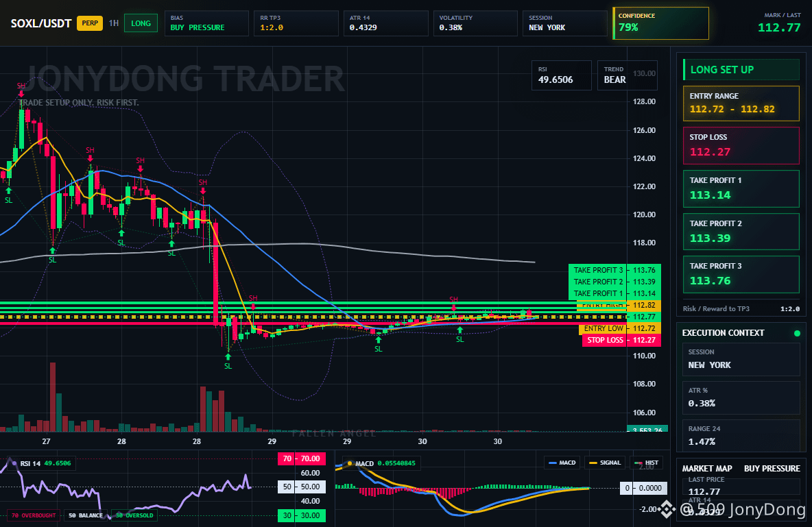
Task: Click the SH swing-high marker at the chart's peak
Action: pos(21,89)
